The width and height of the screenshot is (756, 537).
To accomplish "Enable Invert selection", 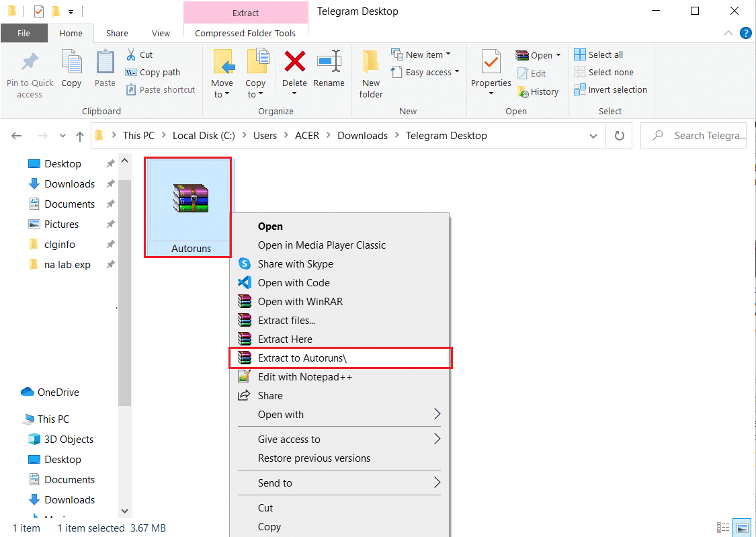I will (610, 89).
